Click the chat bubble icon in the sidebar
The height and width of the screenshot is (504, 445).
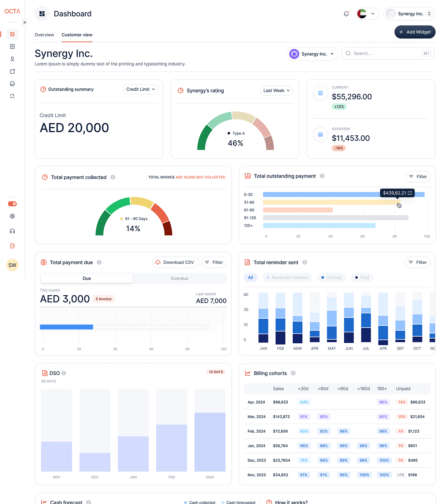tap(12, 83)
